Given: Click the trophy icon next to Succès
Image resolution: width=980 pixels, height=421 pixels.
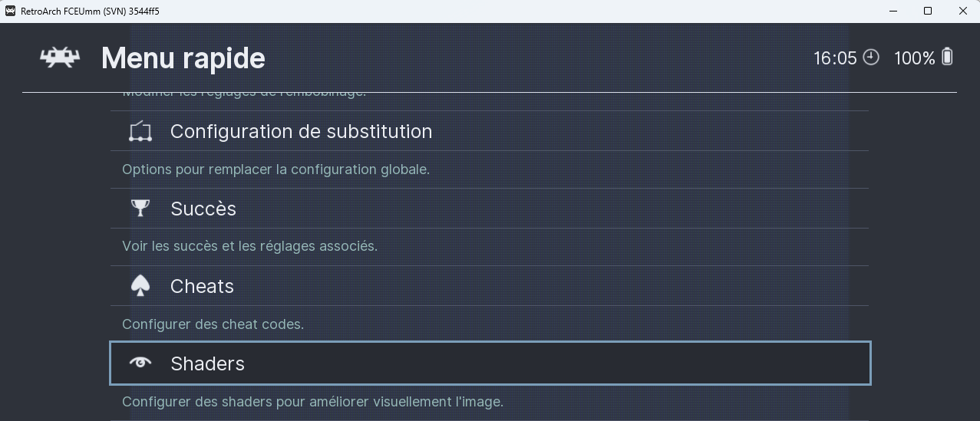Looking at the screenshot, I should pyautogui.click(x=140, y=209).
